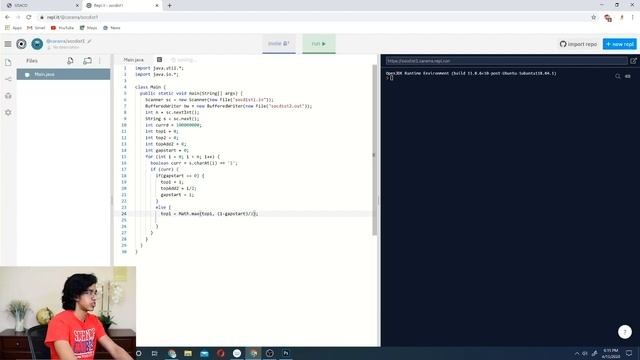The height and width of the screenshot is (360, 640).
Task: Click the browser address bar
Action: (x=314, y=17)
